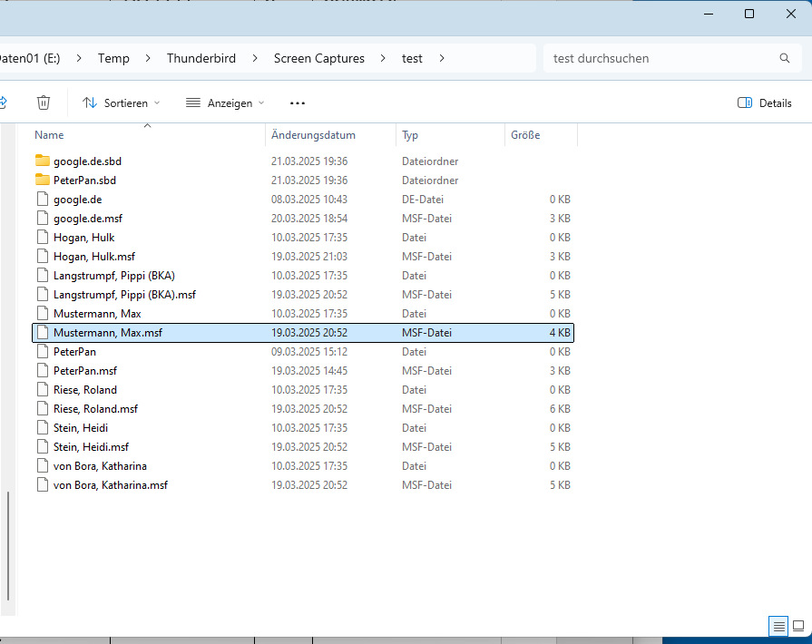Expand the chevron after Thunderbird breadcrumb

(255, 58)
